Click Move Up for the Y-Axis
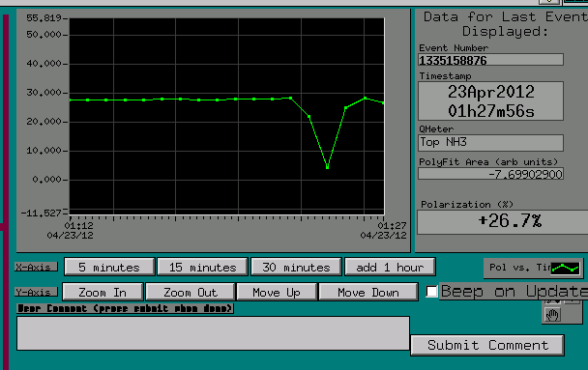The height and width of the screenshot is (370, 588). point(277,292)
